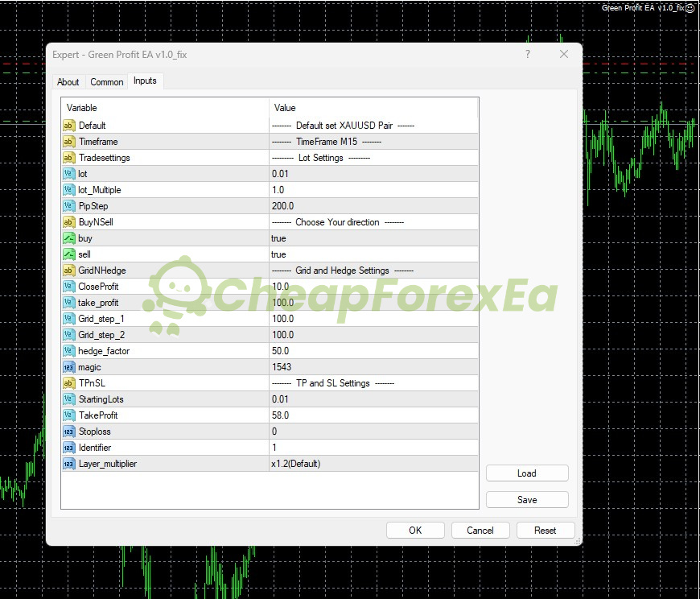Click the string icon beside TPnSL
This screenshot has height=599, width=700.
coord(68,383)
